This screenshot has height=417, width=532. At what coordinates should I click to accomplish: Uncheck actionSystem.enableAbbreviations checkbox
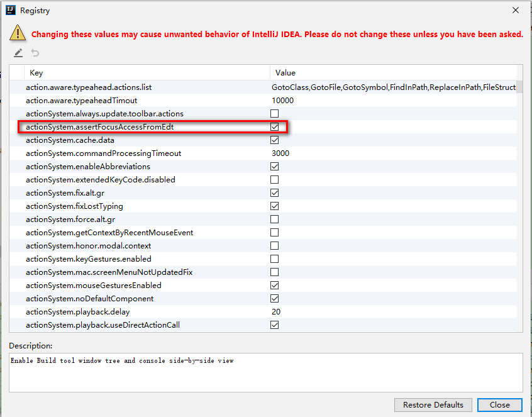pos(274,166)
